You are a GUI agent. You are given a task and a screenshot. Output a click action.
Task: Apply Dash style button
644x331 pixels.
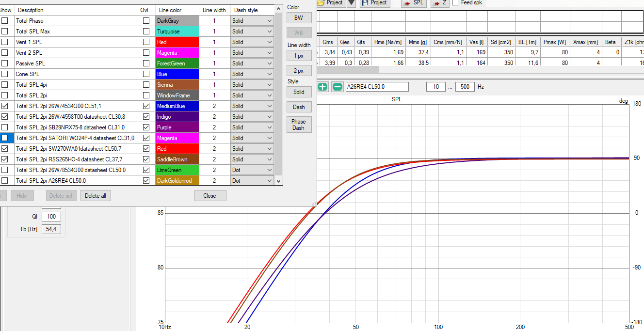pos(299,107)
